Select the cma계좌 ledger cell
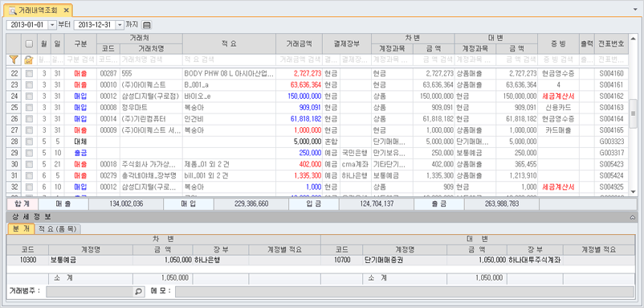The image size is (644, 308). (x=355, y=164)
